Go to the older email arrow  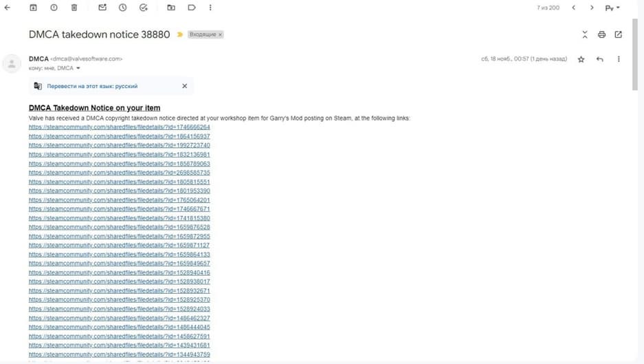click(x=592, y=8)
